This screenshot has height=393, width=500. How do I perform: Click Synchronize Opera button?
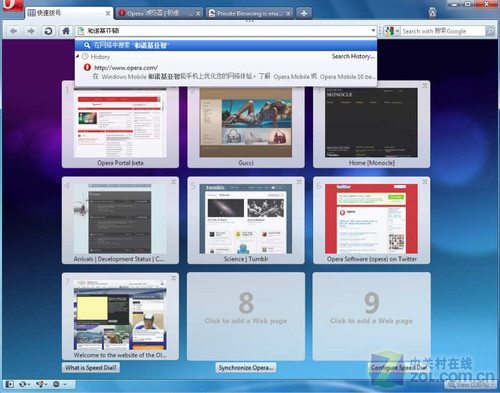246,368
